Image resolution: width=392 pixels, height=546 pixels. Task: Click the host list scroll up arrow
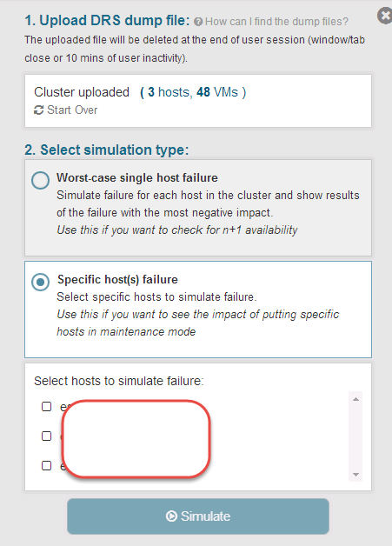[355, 399]
